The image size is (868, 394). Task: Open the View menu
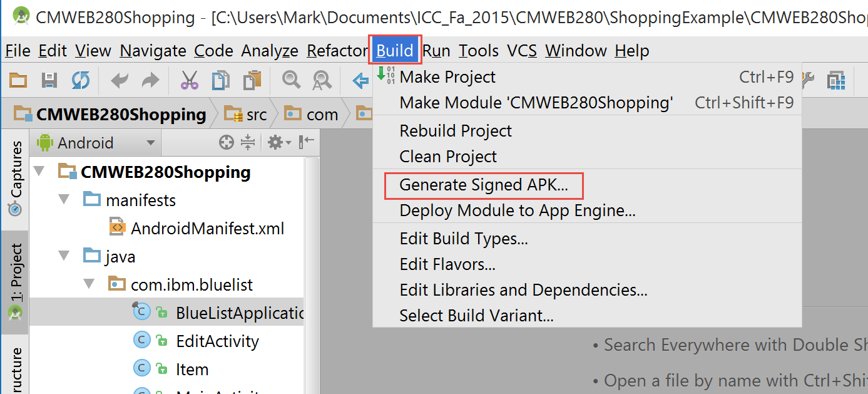(x=93, y=51)
